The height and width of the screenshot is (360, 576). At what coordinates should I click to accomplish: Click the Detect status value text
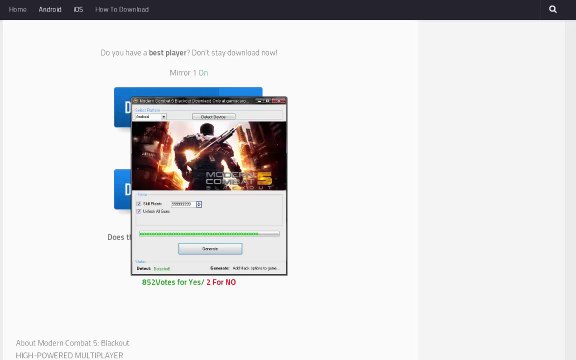point(162,269)
